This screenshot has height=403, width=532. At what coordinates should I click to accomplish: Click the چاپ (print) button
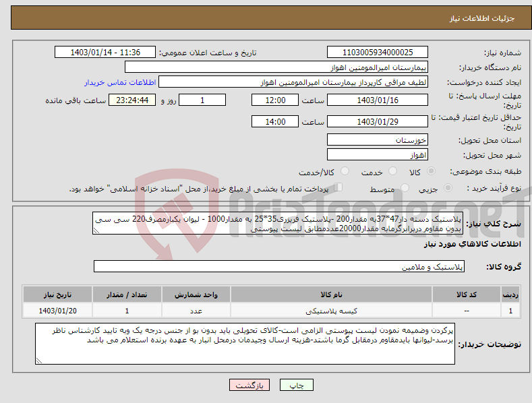tap(296, 385)
